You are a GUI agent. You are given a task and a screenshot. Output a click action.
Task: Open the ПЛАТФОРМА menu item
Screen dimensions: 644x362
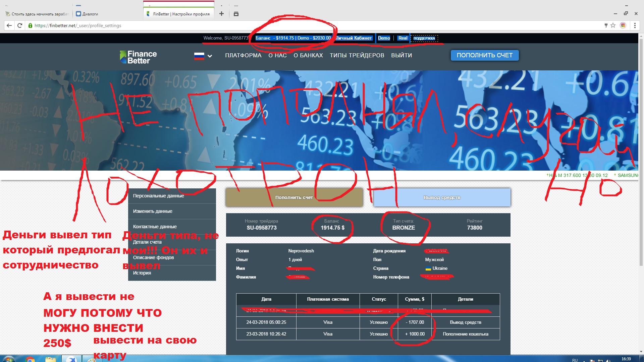click(x=243, y=55)
